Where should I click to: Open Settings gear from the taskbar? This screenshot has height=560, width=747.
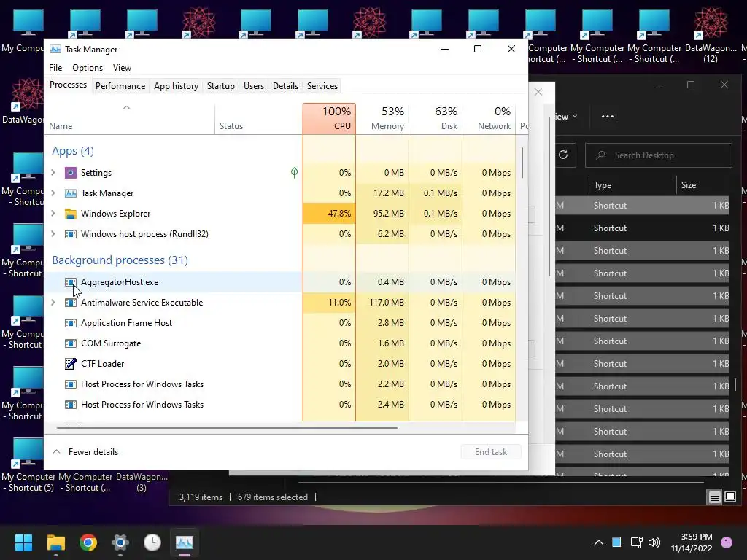coord(120,542)
